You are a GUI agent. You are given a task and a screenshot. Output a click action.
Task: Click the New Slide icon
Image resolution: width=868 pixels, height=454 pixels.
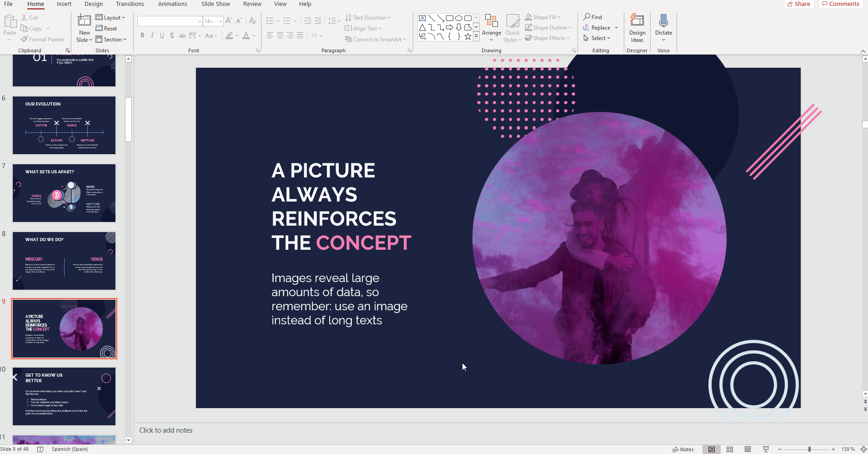[x=84, y=21]
